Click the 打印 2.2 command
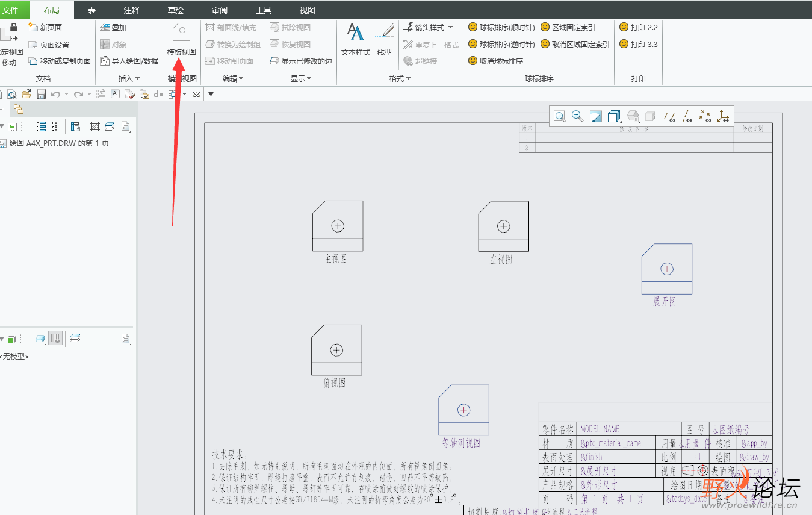The height and width of the screenshot is (515, 812). click(639, 27)
